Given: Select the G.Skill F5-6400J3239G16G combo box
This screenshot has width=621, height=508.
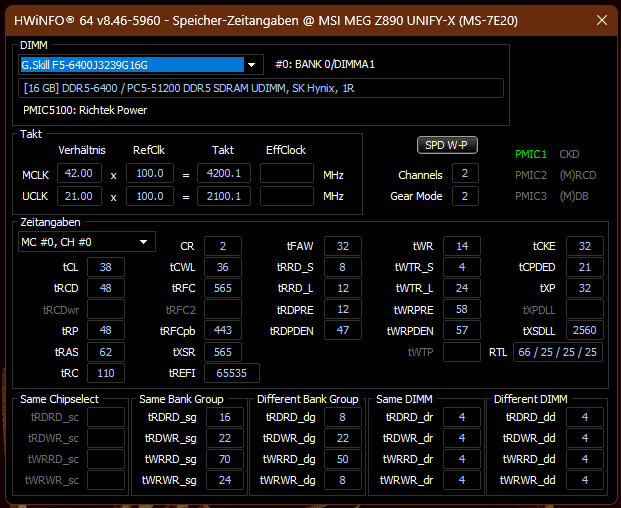Looking at the screenshot, I should tap(141, 65).
